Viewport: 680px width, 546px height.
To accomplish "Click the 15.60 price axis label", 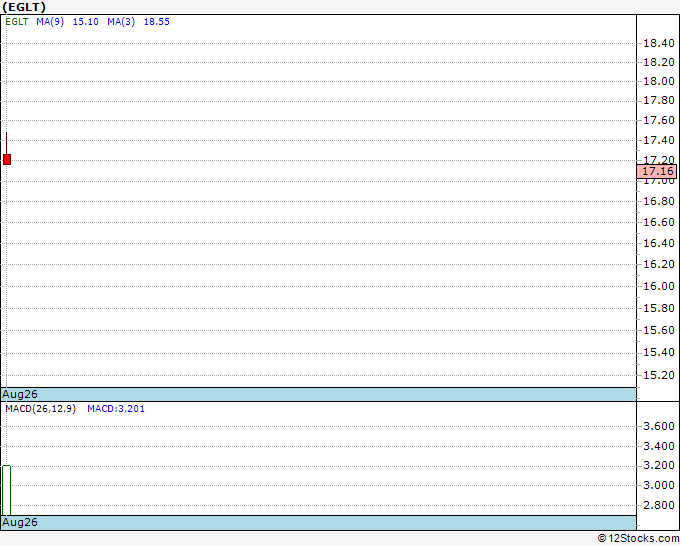I will (659, 330).
